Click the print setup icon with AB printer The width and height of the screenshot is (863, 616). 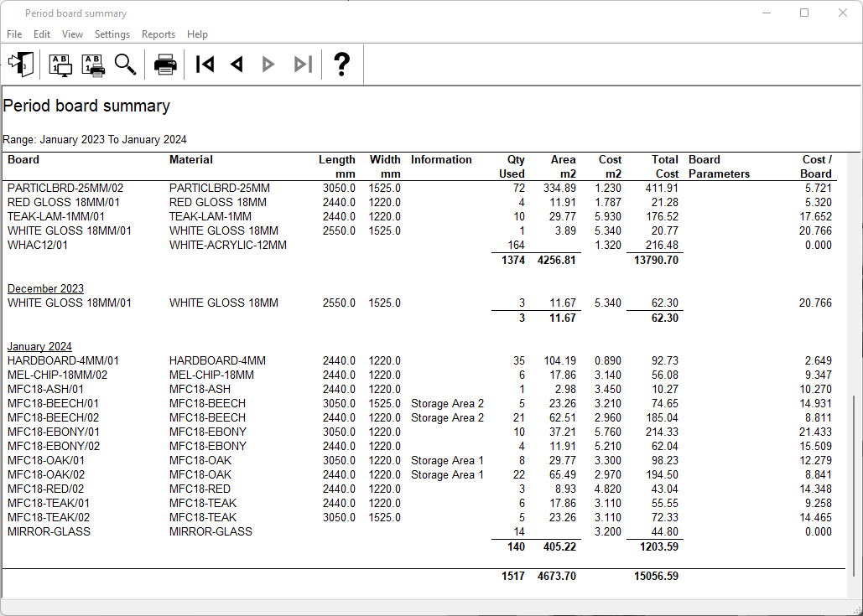tap(93, 65)
